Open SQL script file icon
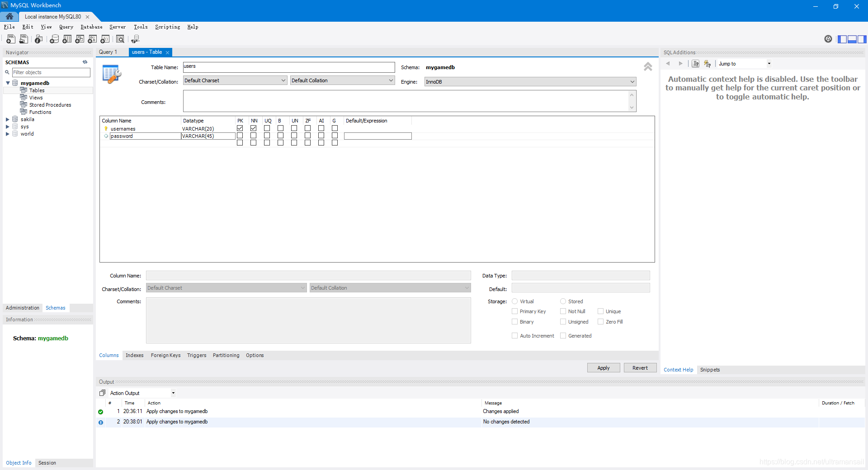 pos(24,39)
